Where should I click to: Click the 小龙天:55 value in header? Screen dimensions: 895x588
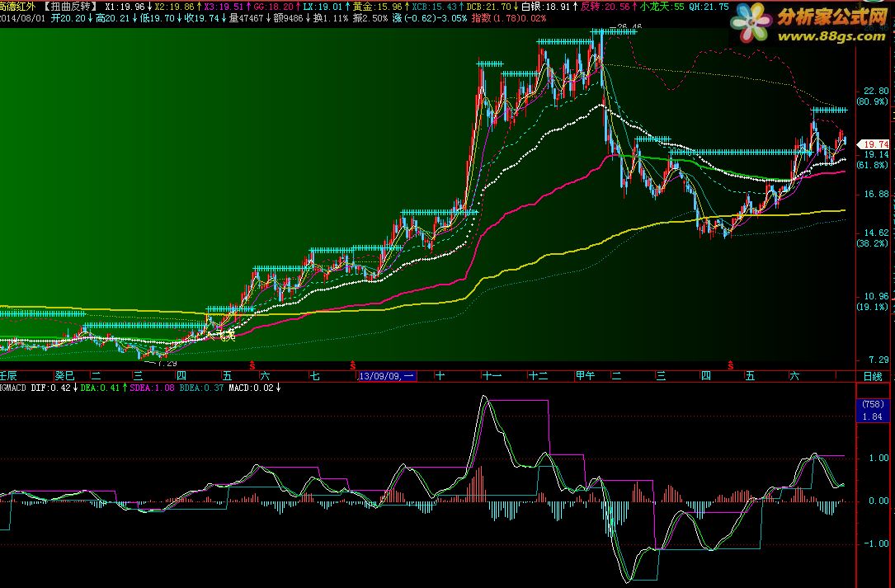coord(662,7)
